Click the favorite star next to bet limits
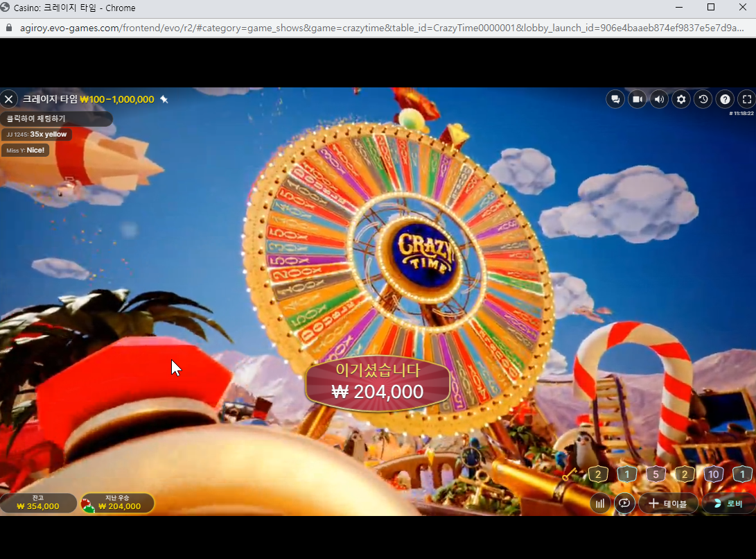 pos(164,99)
